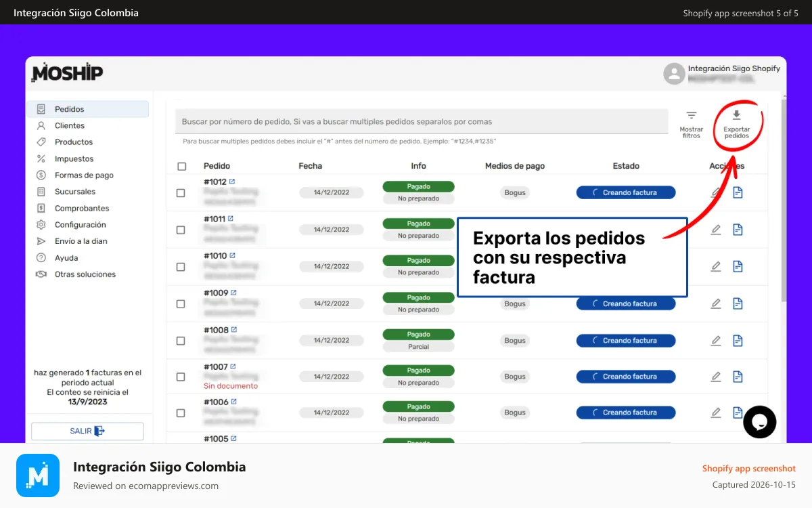Click Creando factura status for order #1009
812x508 pixels.
tap(626, 304)
